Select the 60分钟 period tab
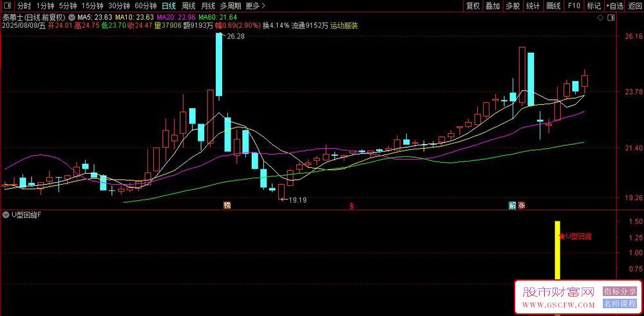 coord(146,6)
